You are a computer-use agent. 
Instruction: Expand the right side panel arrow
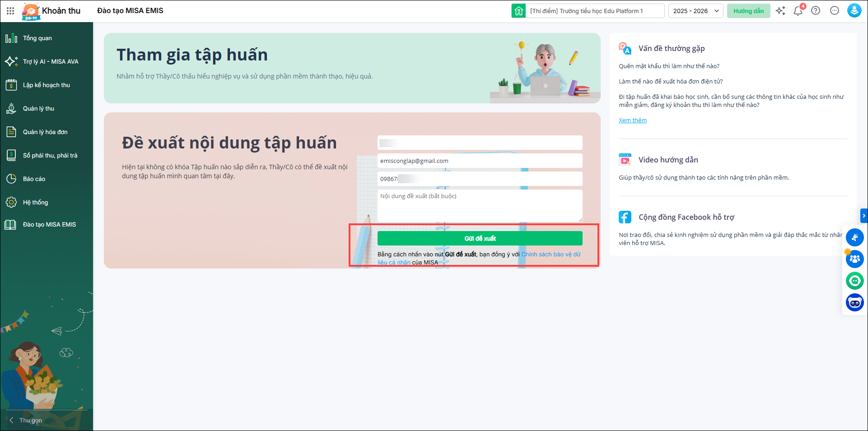[863, 216]
